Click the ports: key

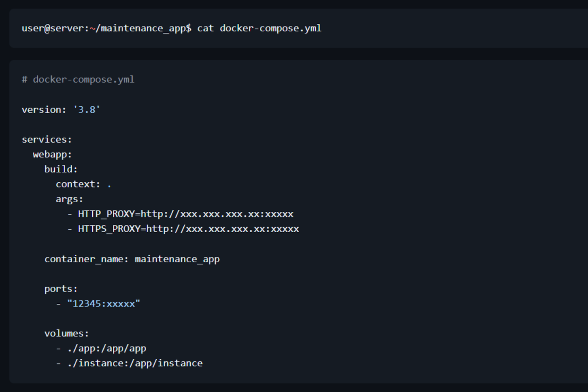point(61,289)
